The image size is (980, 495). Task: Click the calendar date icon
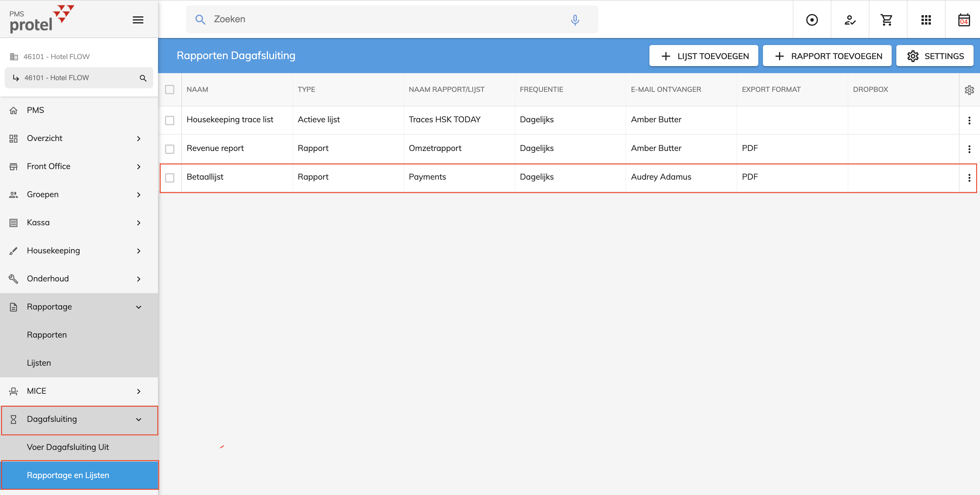pyautogui.click(x=964, y=20)
